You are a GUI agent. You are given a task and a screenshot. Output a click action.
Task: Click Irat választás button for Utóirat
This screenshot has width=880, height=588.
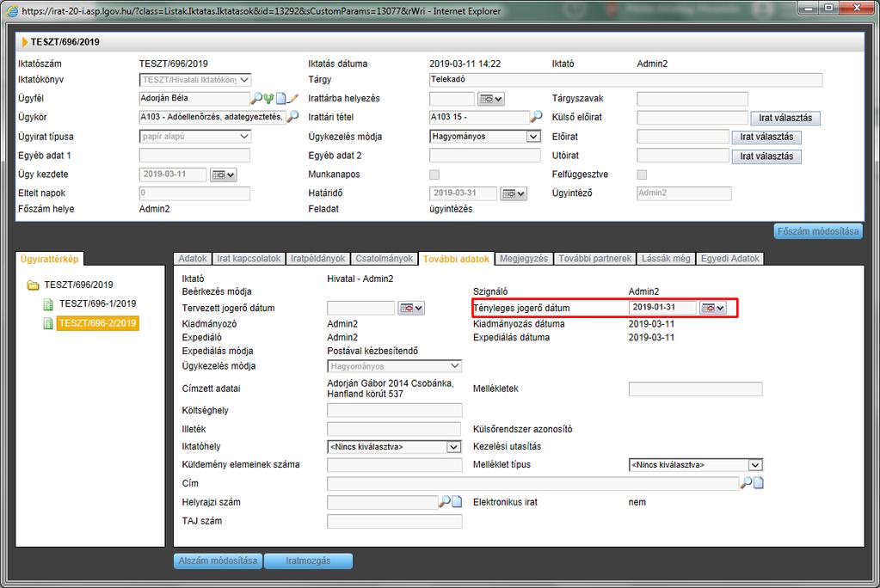coord(766,156)
